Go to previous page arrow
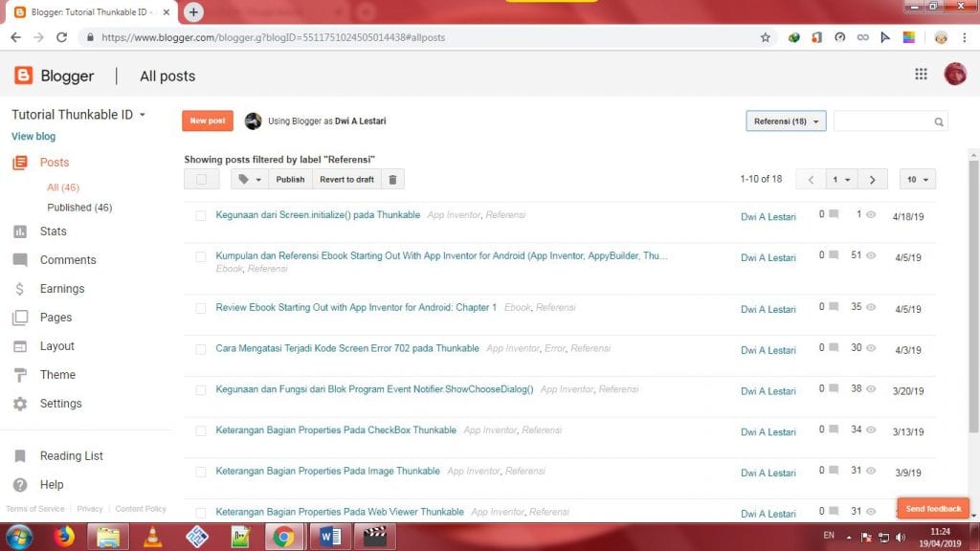Screen dimensions: 980x551 pos(812,179)
